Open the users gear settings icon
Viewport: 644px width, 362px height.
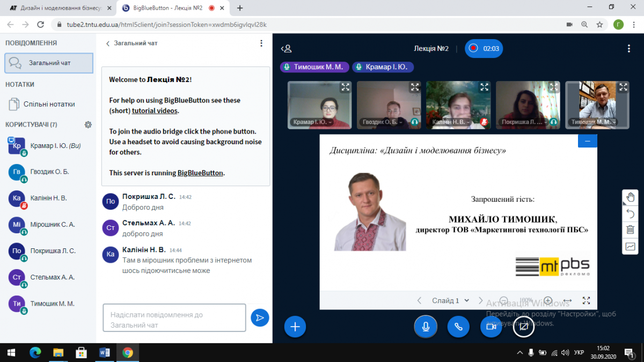pos(88,124)
